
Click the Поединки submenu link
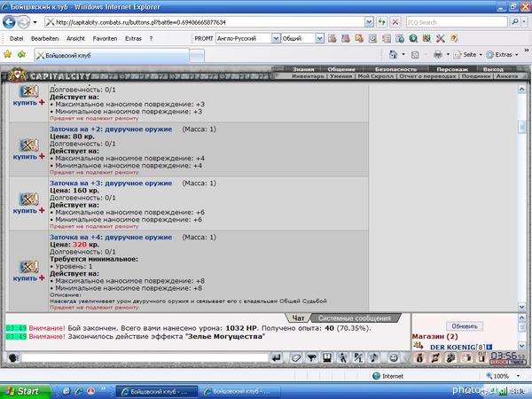tap(475, 76)
